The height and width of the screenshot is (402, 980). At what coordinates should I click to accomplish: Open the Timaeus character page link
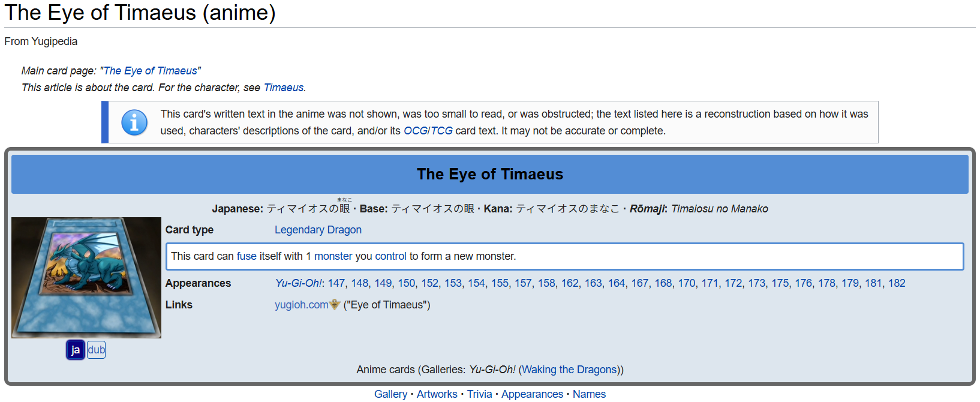pos(284,88)
